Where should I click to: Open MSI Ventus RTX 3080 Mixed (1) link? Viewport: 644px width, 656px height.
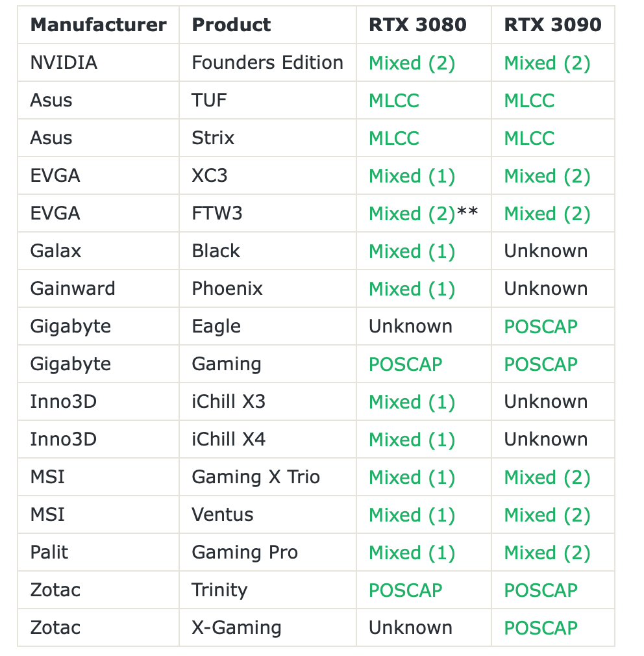[x=412, y=515]
